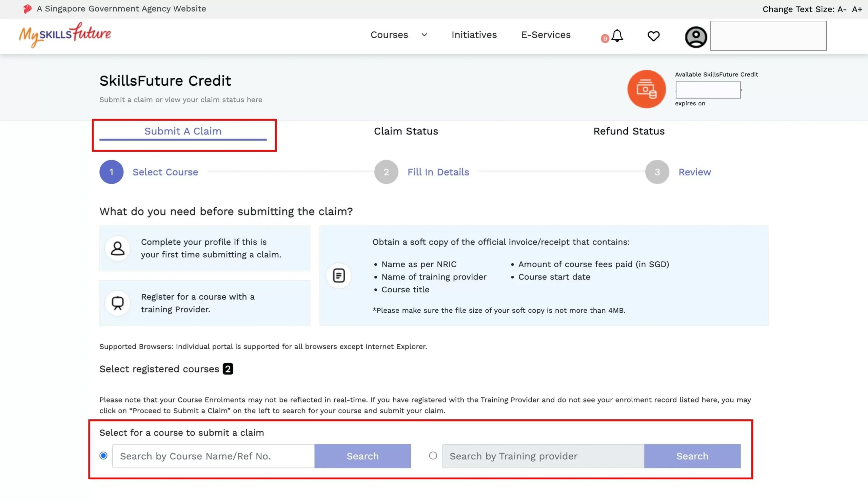Focus the Search by Course Name/Ref No. field

coord(213,456)
